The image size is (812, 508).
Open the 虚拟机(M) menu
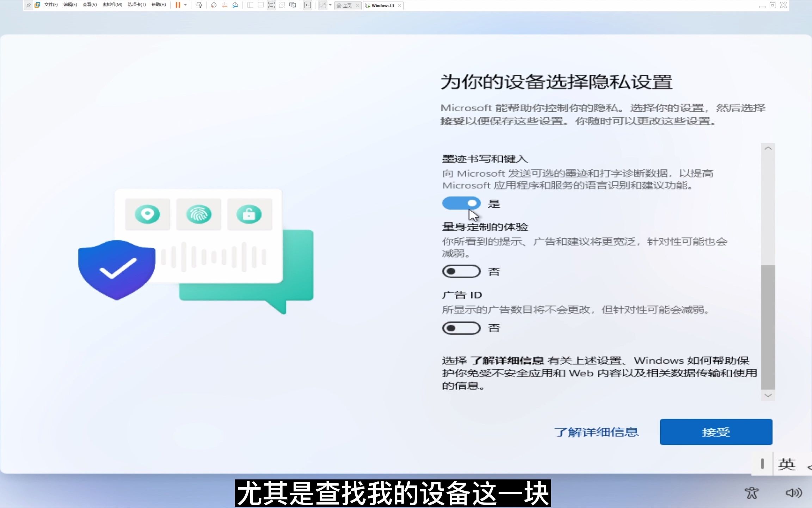[112, 5]
